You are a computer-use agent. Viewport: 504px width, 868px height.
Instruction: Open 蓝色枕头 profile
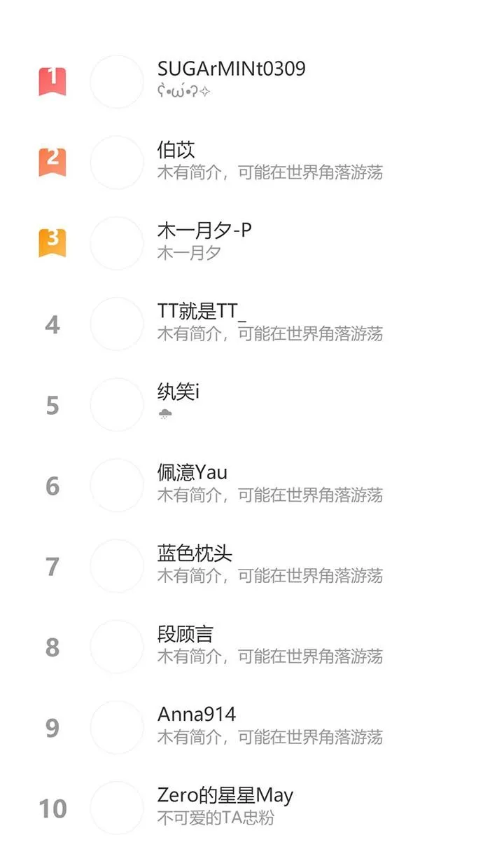195,553
